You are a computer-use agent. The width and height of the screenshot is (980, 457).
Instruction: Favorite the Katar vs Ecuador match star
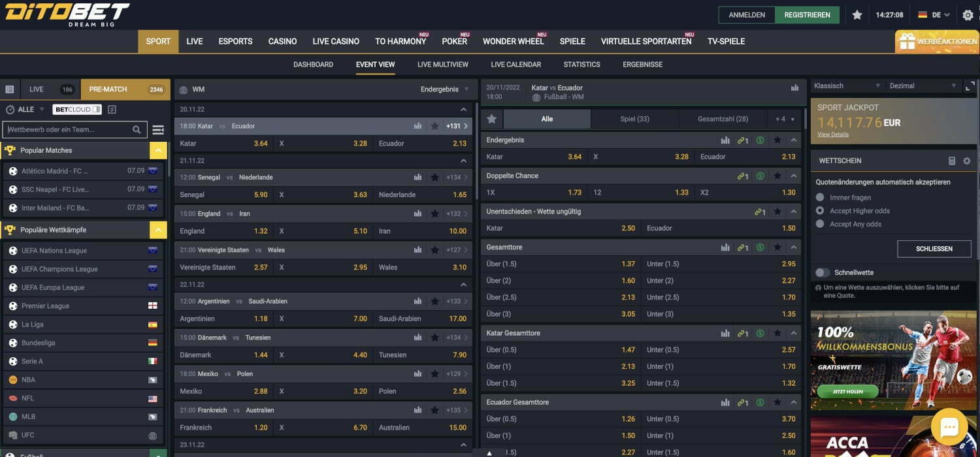click(x=434, y=126)
